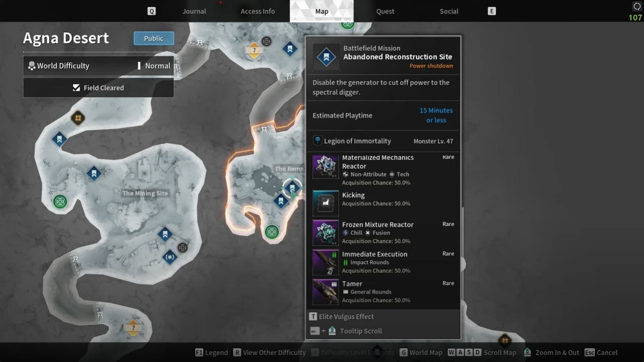Image resolution: width=644 pixels, height=362 pixels.
Task: Click the Social tab button
Action: 449,11
